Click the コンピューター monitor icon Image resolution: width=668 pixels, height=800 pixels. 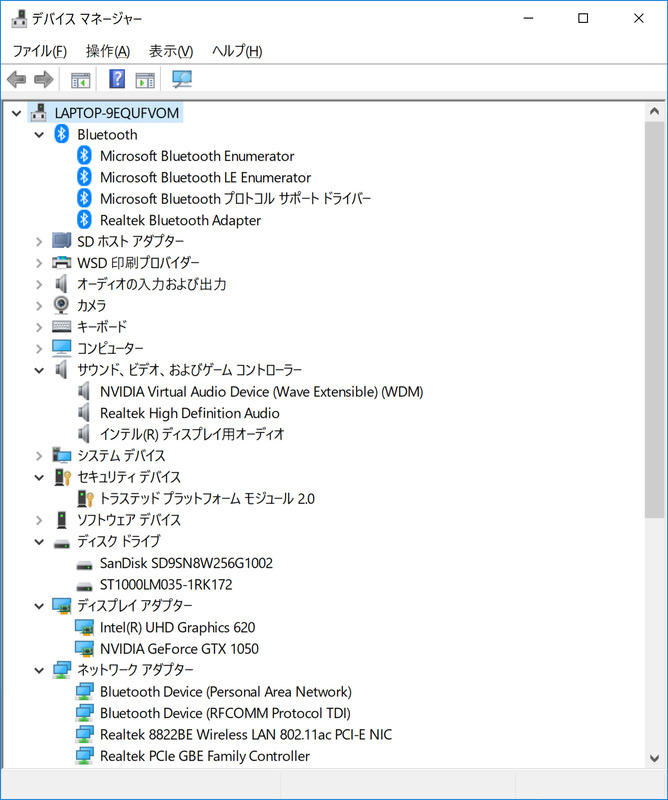[62, 348]
